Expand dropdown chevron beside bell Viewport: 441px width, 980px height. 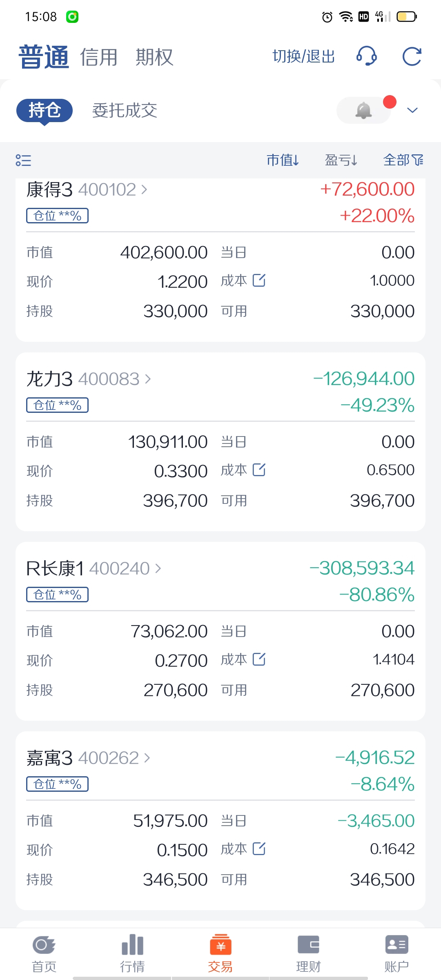pos(412,110)
